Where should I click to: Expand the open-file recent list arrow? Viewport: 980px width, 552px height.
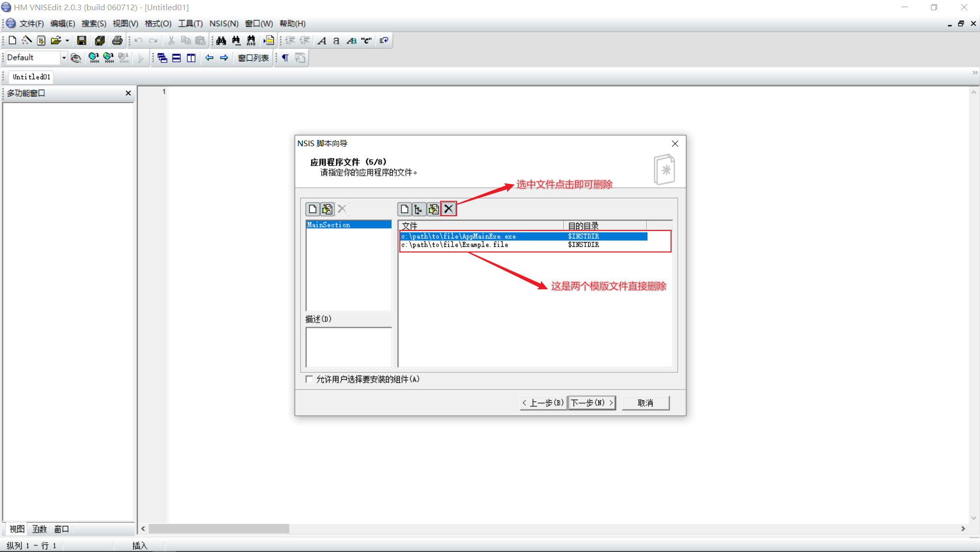coord(67,40)
